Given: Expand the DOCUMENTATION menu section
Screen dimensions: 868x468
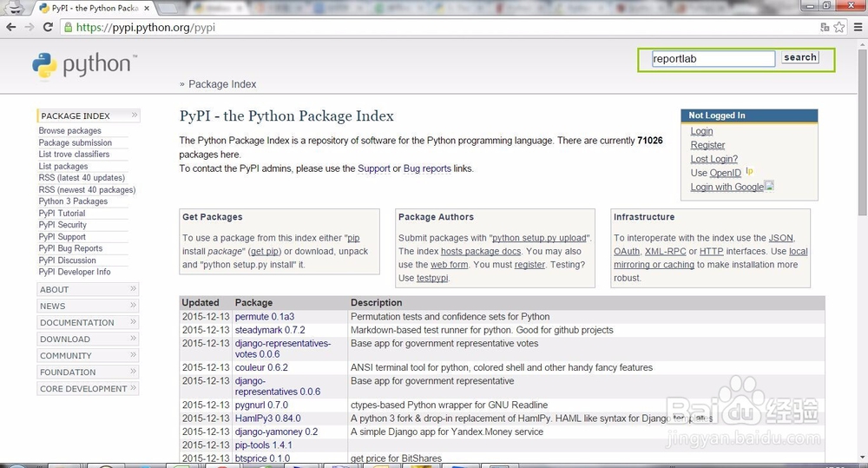Looking at the screenshot, I should 88,322.
